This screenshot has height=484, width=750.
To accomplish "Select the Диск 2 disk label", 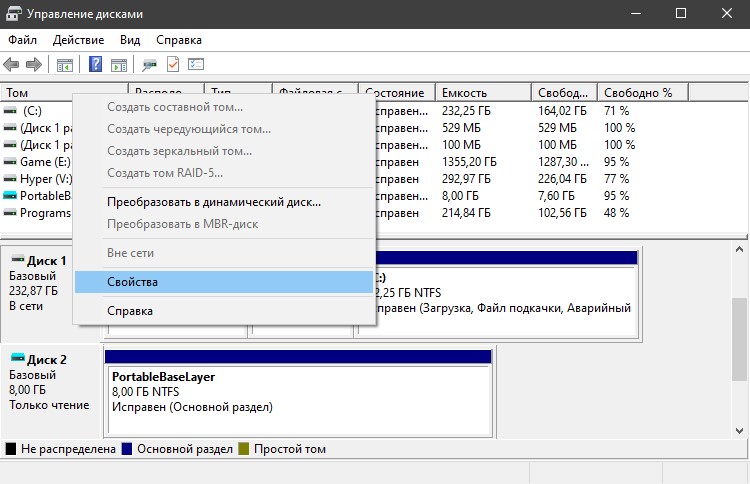I will pos(46,360).
